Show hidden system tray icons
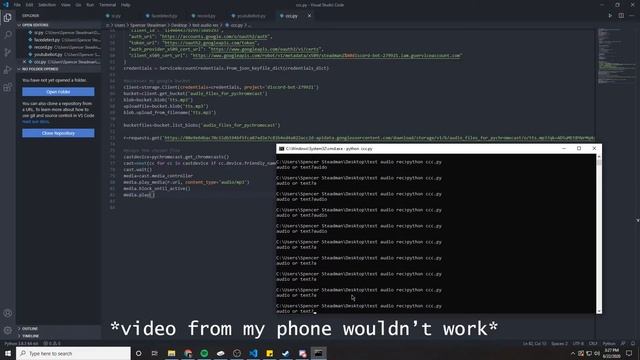Screen dimensions: 640x360 pyautogui.click(x=573, y=353)
